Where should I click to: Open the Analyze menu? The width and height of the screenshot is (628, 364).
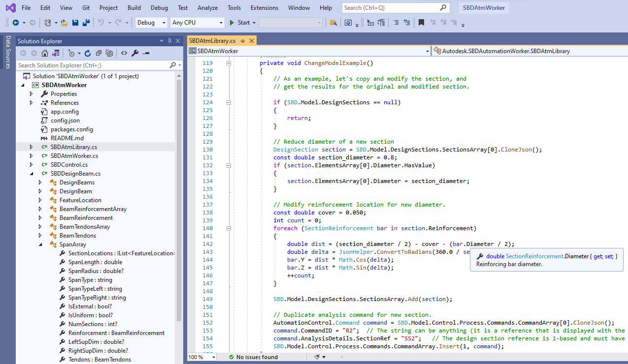tap(207, 8)
